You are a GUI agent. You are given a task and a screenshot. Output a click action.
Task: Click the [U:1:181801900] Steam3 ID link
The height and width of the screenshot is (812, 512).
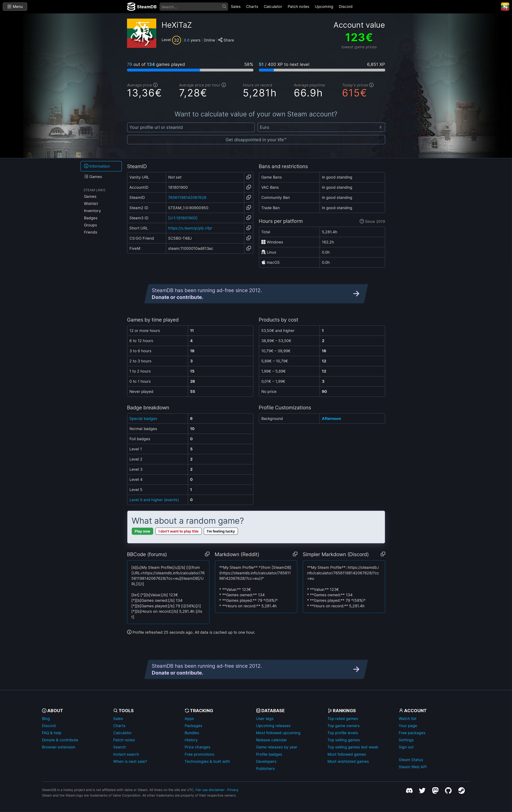coord(183,218)
